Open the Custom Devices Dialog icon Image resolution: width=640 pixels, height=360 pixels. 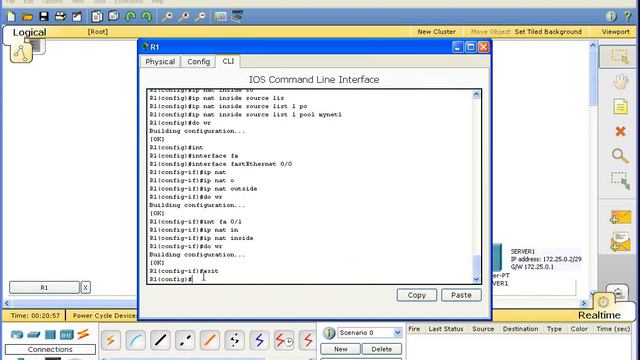pos(237,16)
